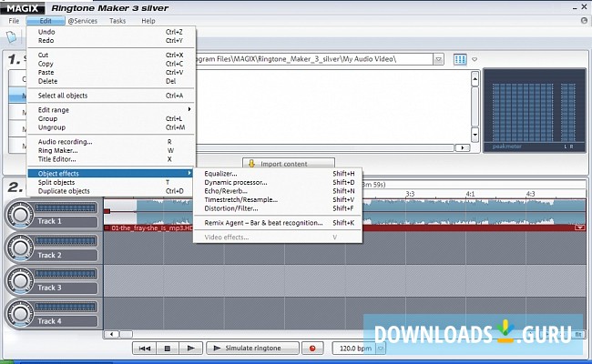Click the 01-the_fray-she_is audio clip label
Image resolution: width=592 pixels, height=364 pixels.
[152, 227]
